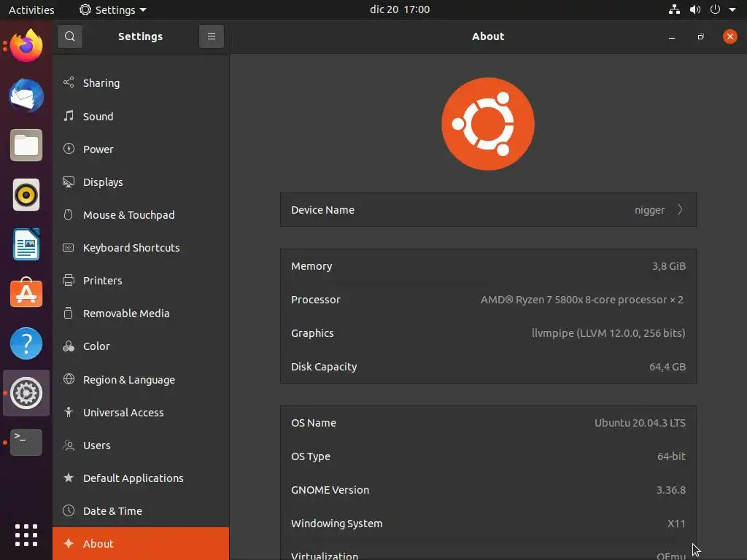747x560 pixels.
Task: Open Rhythmbox from the dock
Action: 26,195
